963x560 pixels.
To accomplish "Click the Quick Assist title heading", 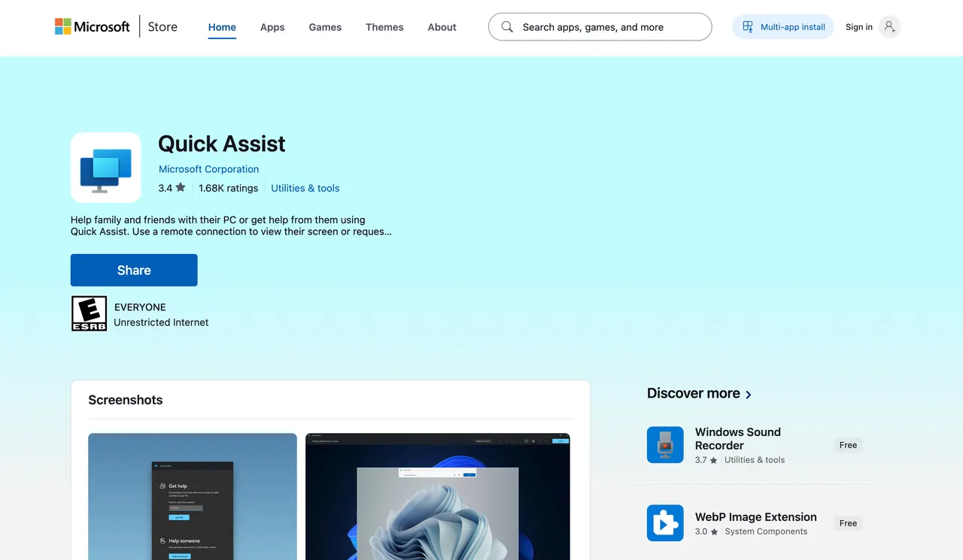I will coord(222,144).
